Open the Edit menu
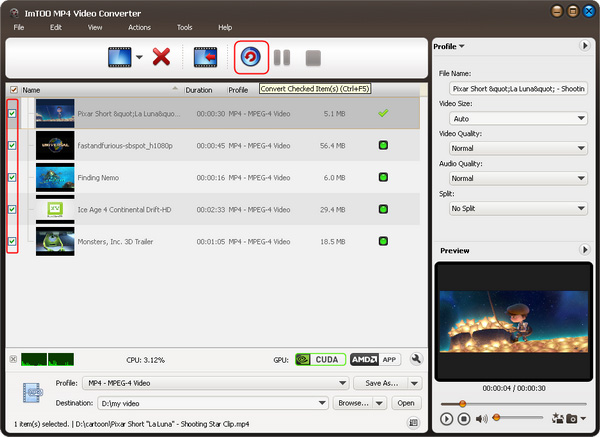This screenshot has height=437, width=600. 55,28
